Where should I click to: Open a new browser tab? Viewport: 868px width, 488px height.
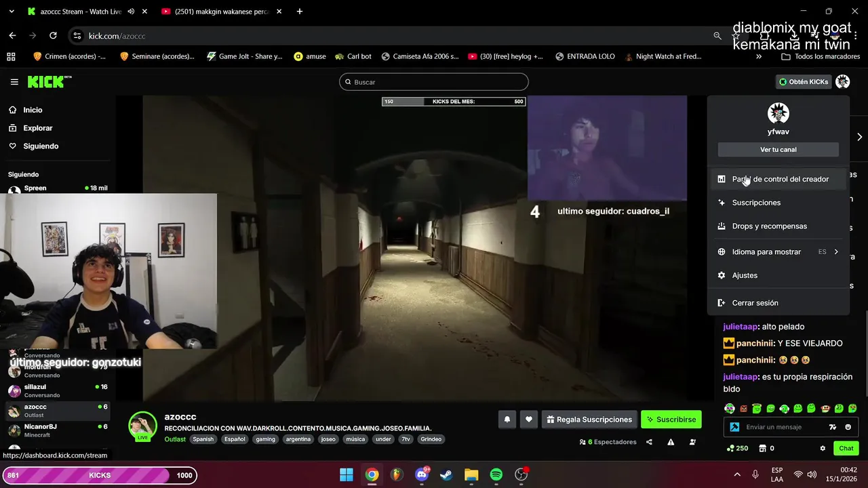pos(299,12)
